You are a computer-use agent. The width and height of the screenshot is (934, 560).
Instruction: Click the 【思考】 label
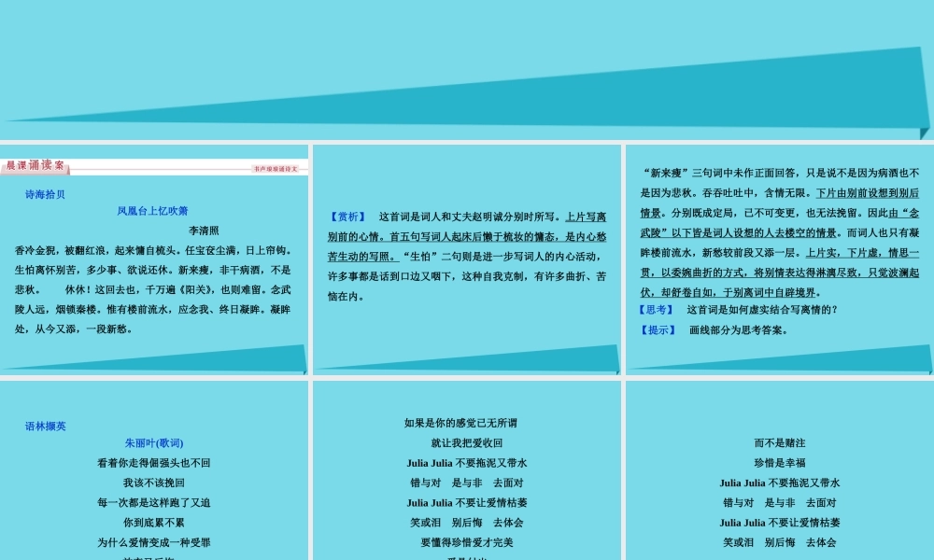point(656,310)
